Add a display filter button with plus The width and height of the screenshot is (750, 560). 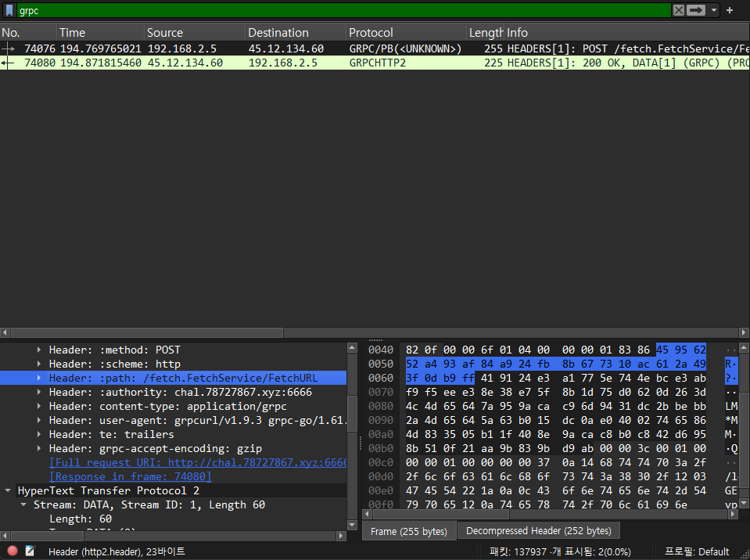click(730, 10)
